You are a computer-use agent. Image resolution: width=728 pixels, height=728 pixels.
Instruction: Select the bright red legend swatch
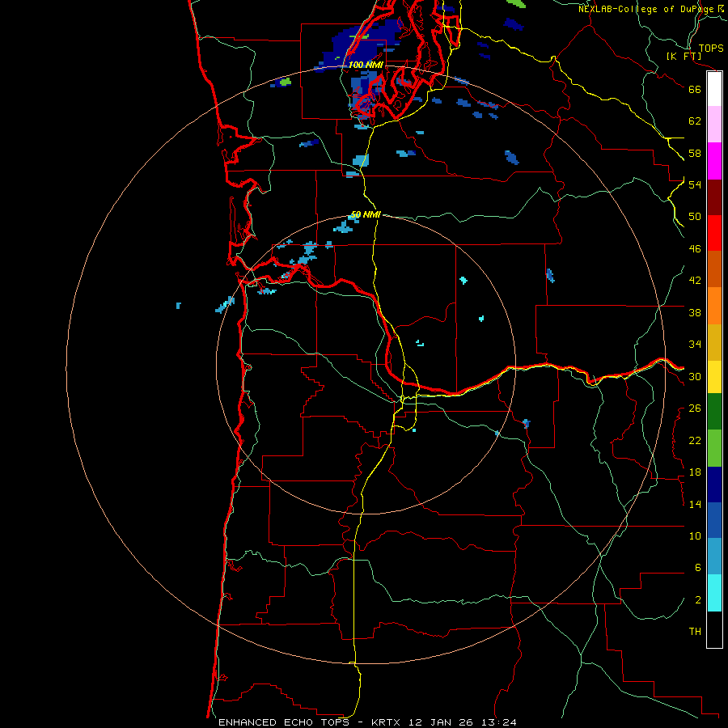[714, 233]
